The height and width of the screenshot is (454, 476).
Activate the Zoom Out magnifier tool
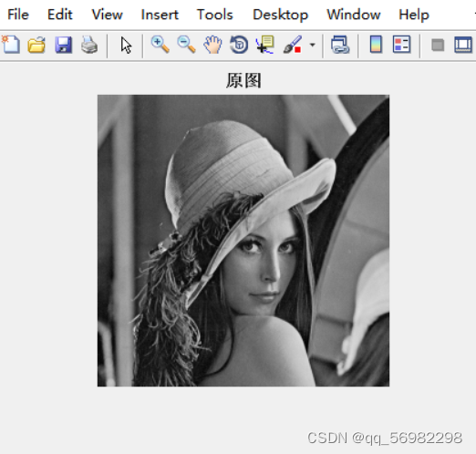tap(186, 45)
